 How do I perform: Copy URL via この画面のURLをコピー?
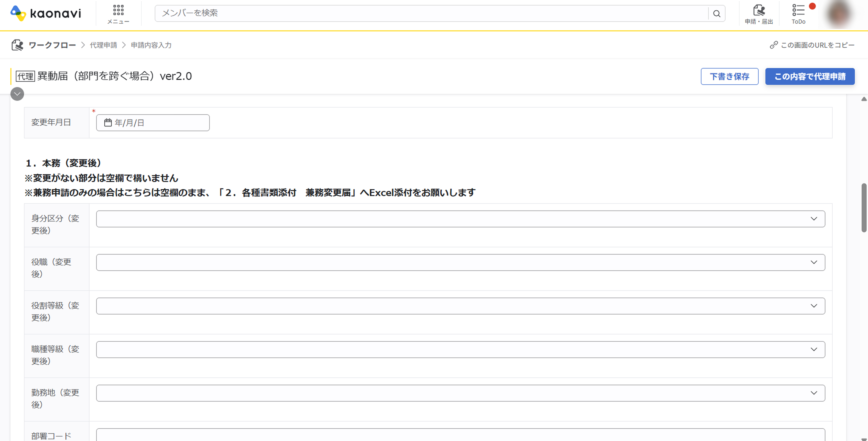pyautogui.click(x=812, y=45)
